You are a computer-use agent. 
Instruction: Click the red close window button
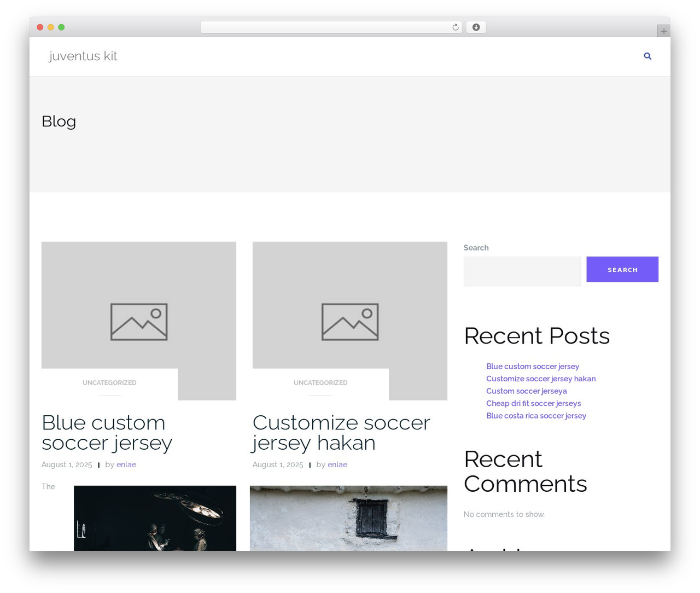(40, 27)
